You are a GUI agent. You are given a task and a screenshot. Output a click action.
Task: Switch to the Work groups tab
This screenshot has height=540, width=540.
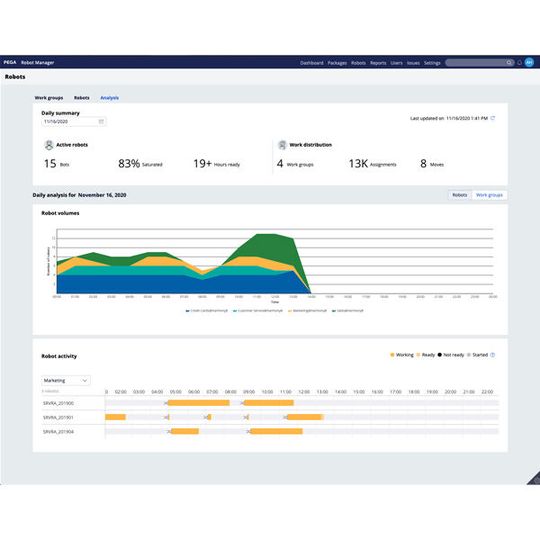click(49, 98)
